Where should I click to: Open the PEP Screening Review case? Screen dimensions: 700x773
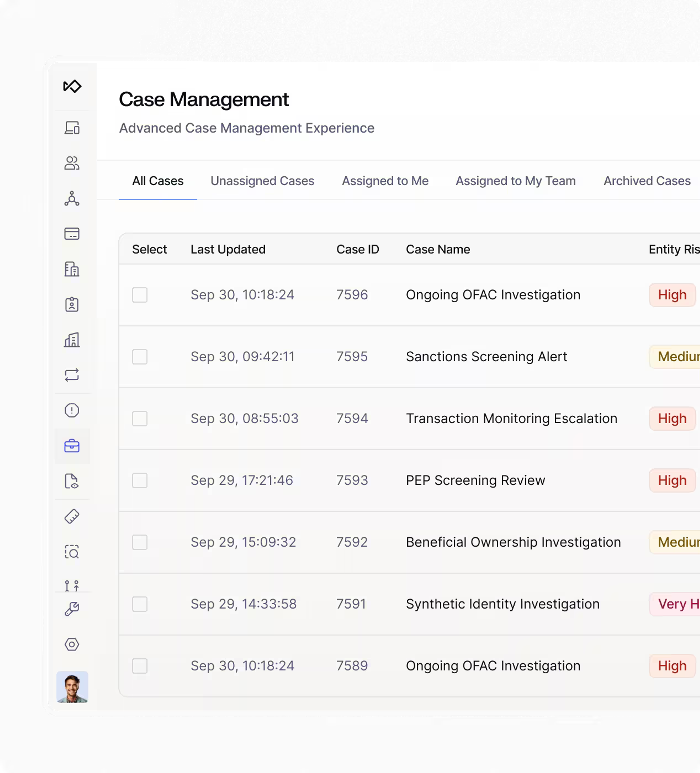click(x=475, y=480)
